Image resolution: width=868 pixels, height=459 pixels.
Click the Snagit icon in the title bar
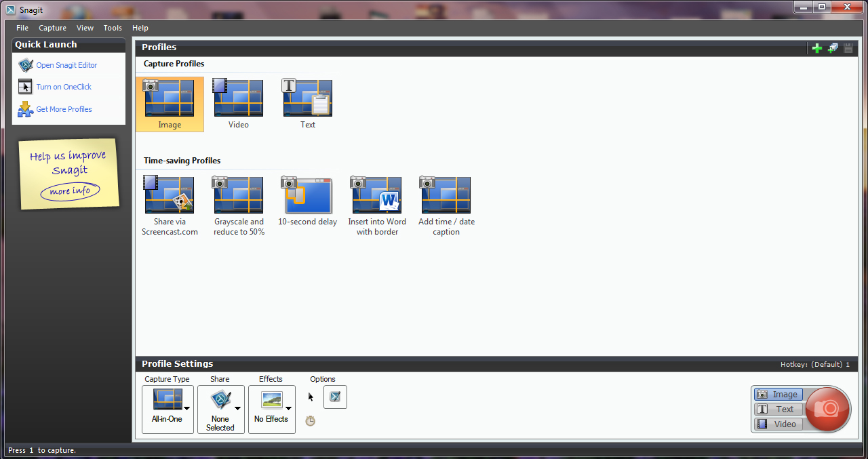11,9
